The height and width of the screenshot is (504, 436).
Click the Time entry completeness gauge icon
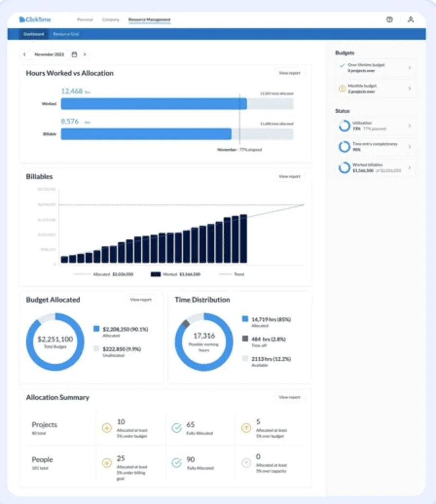tap(344, 146)
